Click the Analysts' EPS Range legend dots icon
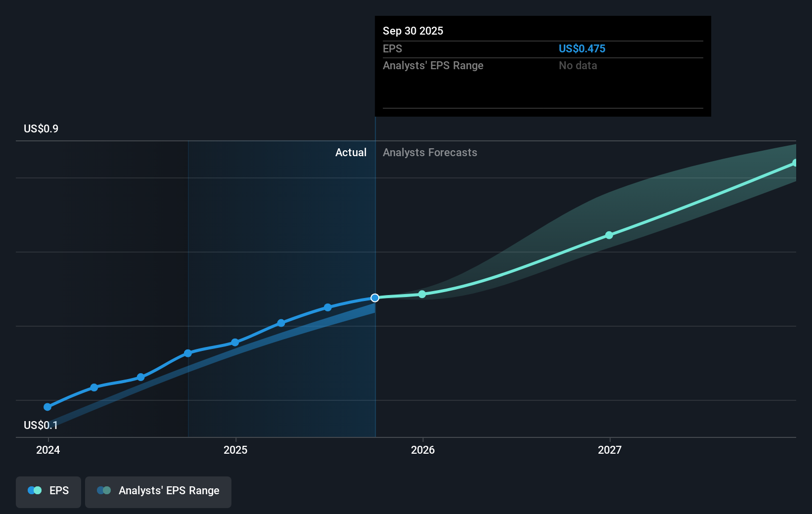812x514 pixels. pos(104,490)
